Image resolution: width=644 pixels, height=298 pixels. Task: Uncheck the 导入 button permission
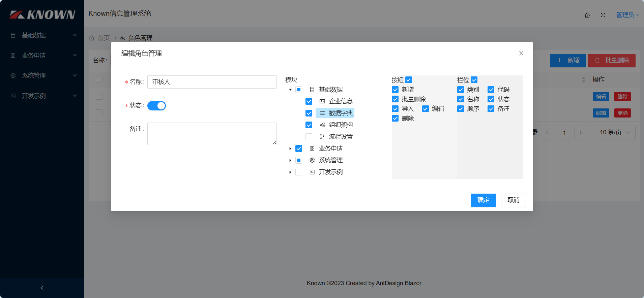395,109
